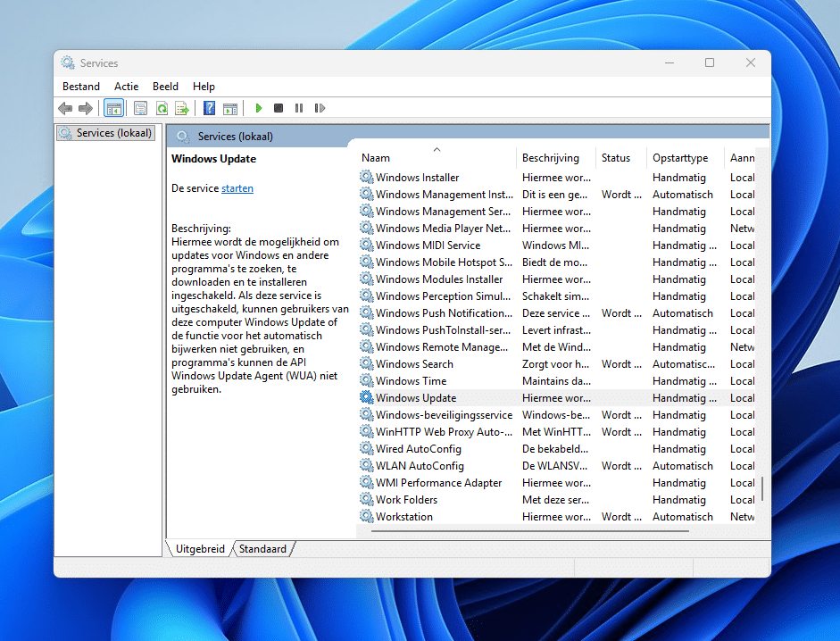The width and height of the screenshot is (840, 641).
Task: Click the starten link to start Windows Update
Action: pos(237,187)
